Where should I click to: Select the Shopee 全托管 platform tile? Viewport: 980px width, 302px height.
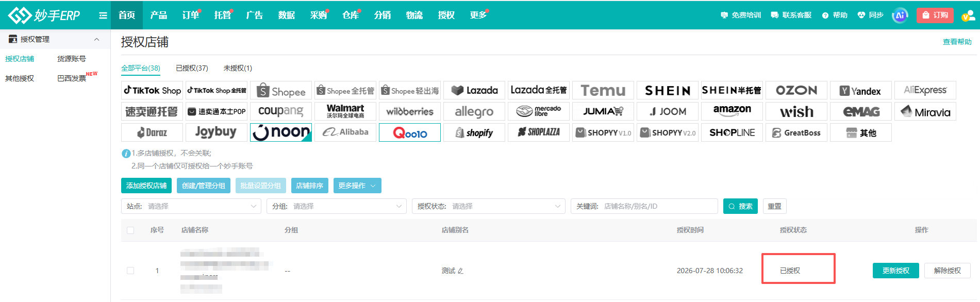point(345,90)
